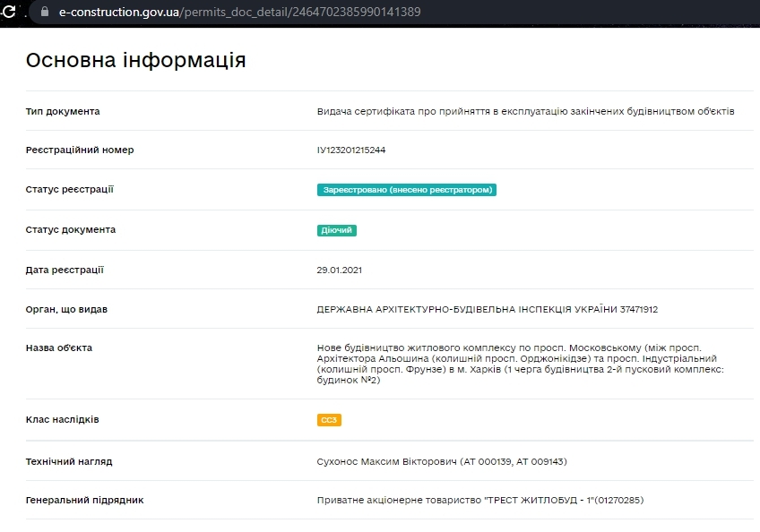
Task: Click the 'Зареєстровано (внесено реєстратором)' badge
Action: click(x=407, y=190)
